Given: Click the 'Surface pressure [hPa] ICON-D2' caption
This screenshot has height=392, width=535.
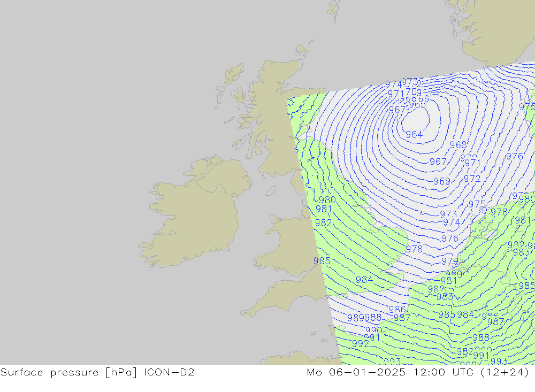Looking at the screenshot, I should pyautogui.click(x=97, y=372).
